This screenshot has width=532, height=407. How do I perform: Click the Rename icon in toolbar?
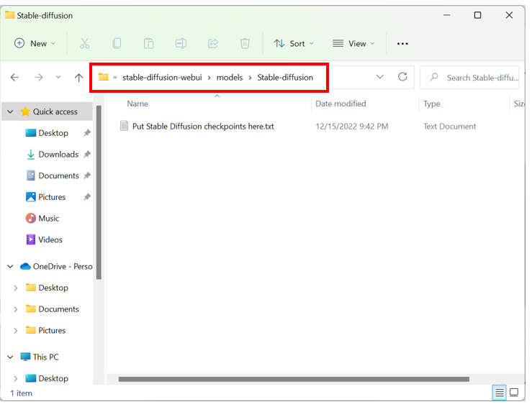181,44
